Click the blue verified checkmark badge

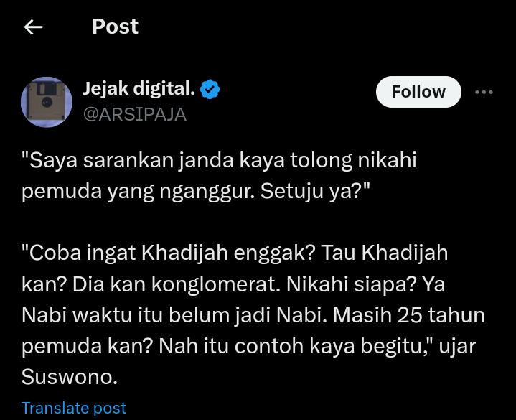[210, 89]
